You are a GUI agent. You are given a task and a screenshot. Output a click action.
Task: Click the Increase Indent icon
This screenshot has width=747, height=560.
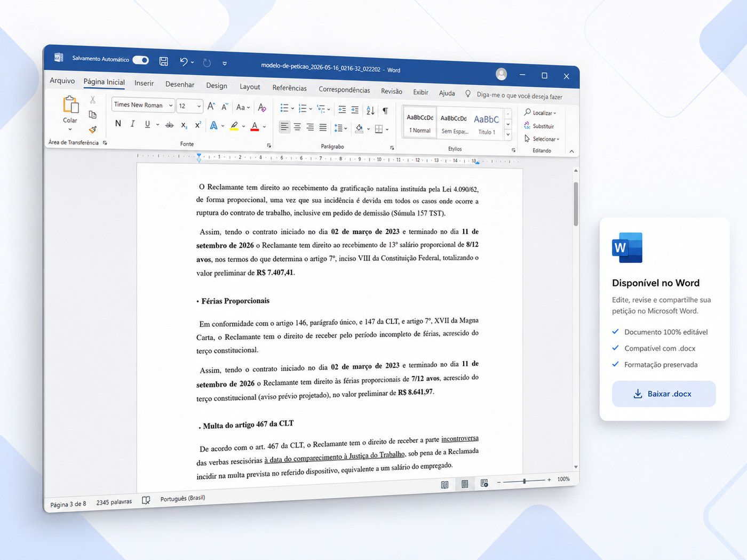coord(355,110)
